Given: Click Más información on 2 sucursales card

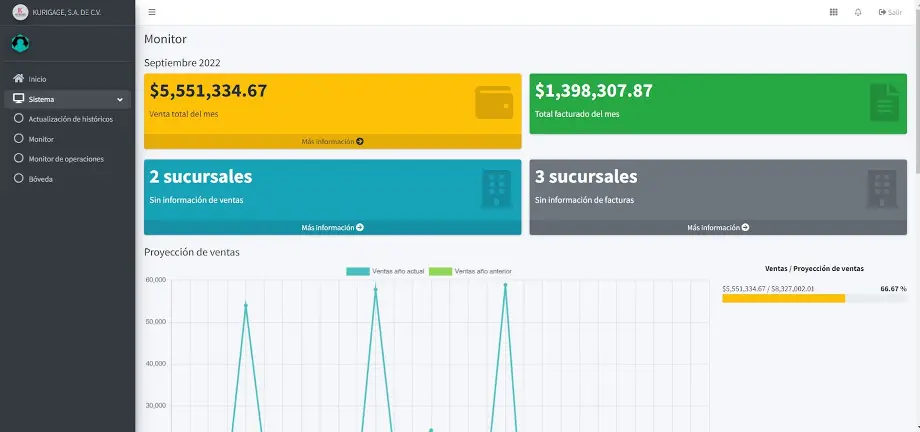Looking at the screenshot, I should (333, 227).
